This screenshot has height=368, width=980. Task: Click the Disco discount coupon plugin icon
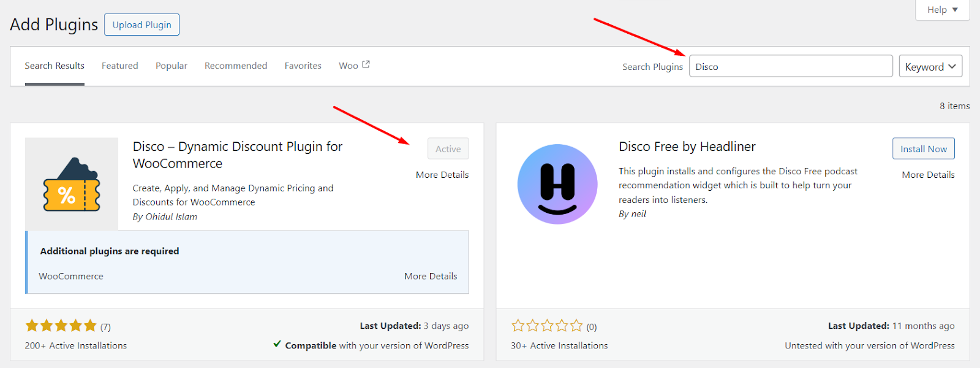(x=72, y=184)
